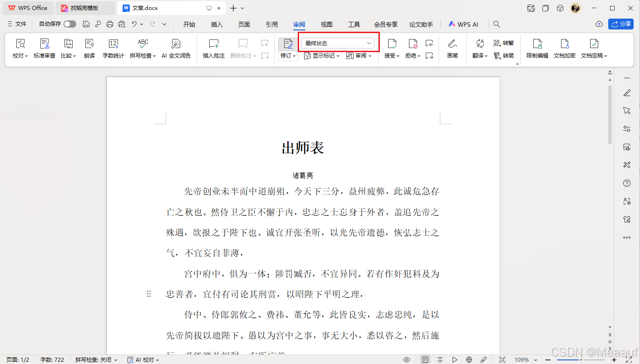Open 文档定稿 finalize document dropdown
Image resolution: width=640 pixels, height=364 pixels.
pos(594,49)
